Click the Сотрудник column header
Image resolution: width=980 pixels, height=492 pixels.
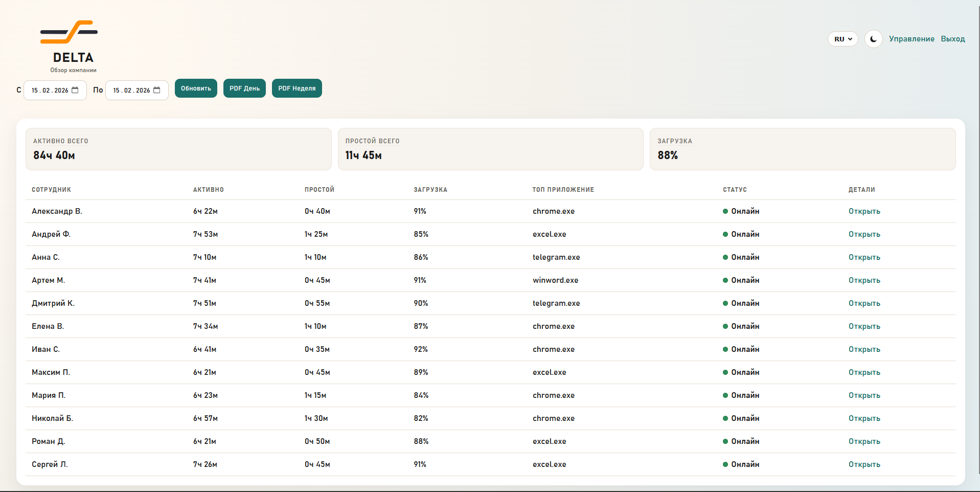tap(51, 190)
